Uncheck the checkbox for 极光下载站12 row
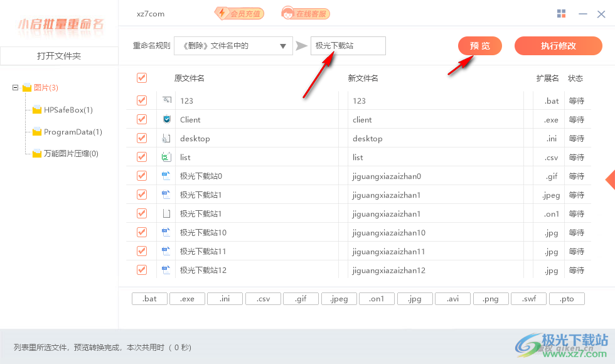 [142, 270]
